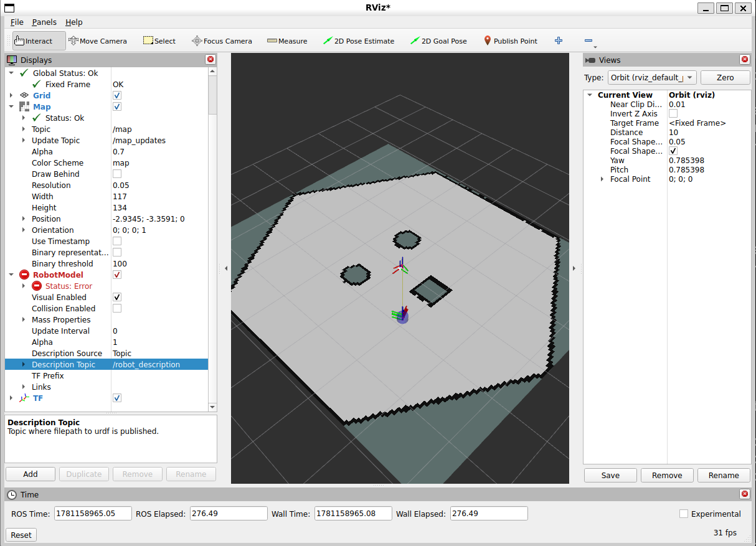Choose the Select tool
Screen dimensions: 756x546
[x=159, y=41]
